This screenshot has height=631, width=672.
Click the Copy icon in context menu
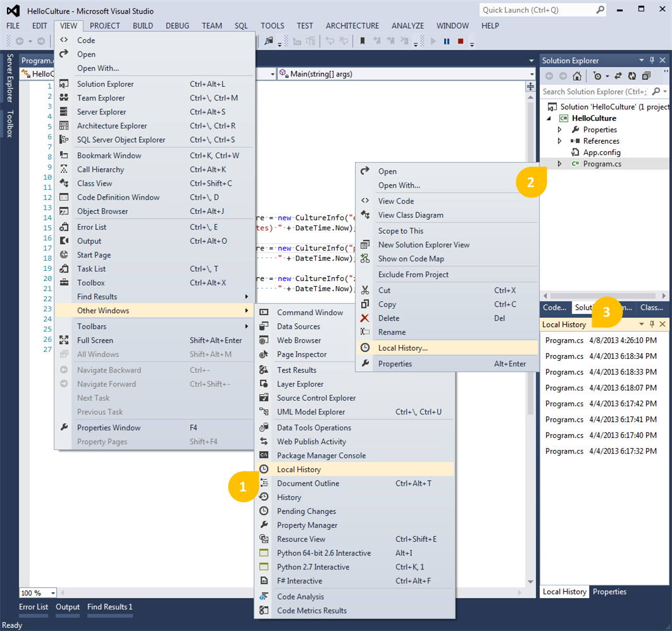coord(364,304)
